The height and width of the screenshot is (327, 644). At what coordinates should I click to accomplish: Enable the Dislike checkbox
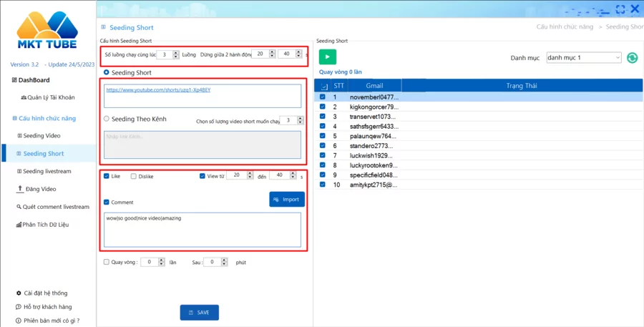(x=134, y=176)
